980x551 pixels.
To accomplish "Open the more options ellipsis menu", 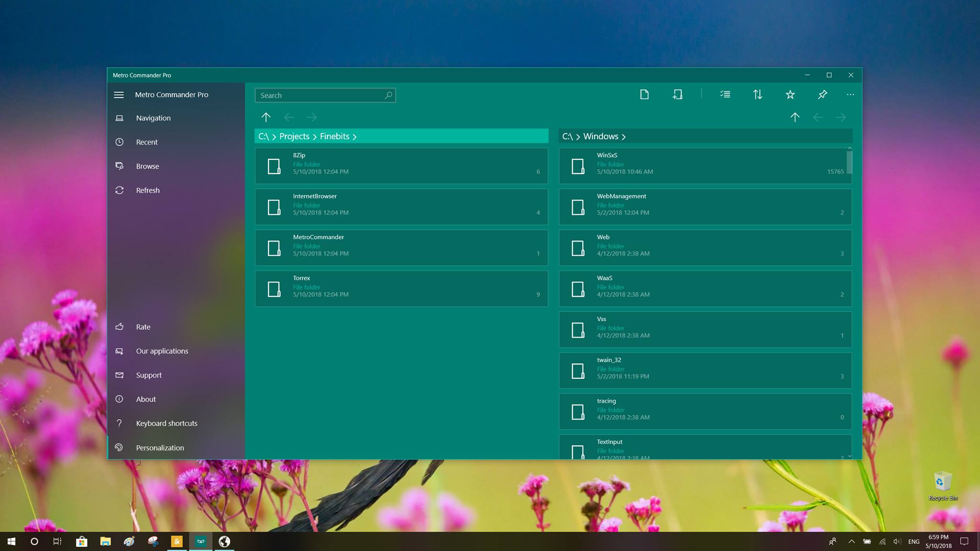I will [850, 95].
